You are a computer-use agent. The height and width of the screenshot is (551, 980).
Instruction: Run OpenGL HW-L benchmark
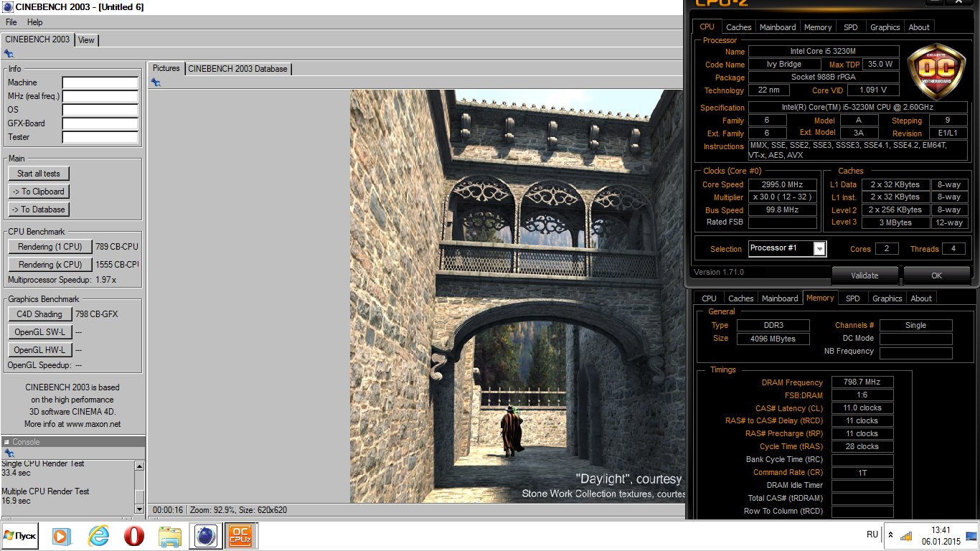coord(39,350)
